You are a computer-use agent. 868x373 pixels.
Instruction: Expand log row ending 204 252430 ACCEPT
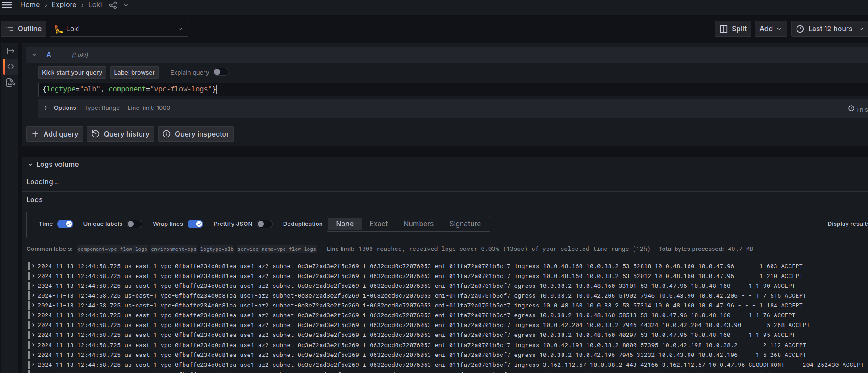(x=33, y=365)
